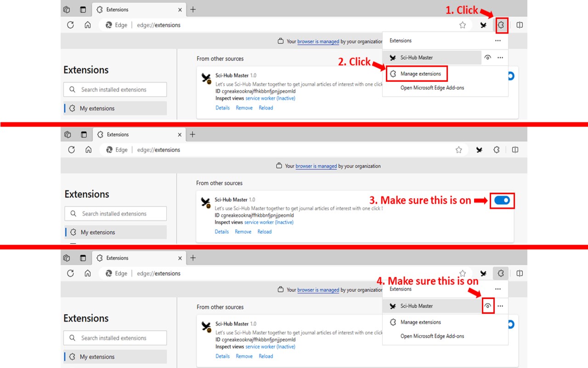Open new tab with middle panel plus icon
The height and width of the screenshot is (368, 588).
(x=192, y=134)
